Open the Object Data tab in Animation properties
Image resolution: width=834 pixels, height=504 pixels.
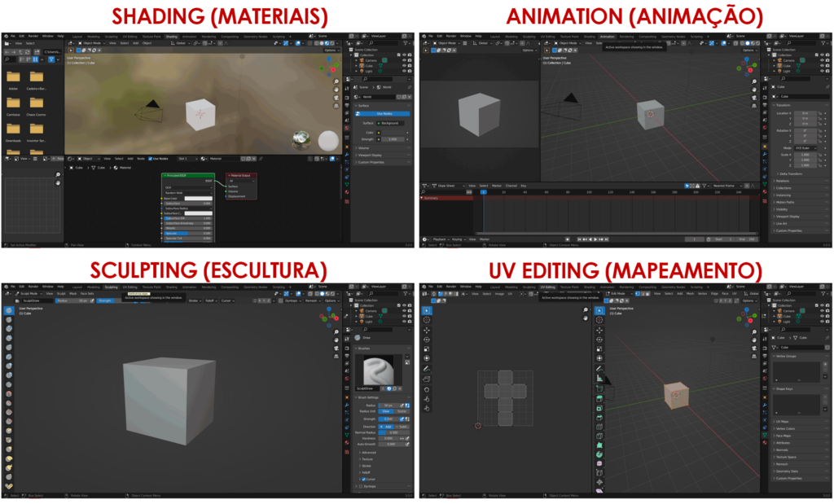tap(765, 184)
